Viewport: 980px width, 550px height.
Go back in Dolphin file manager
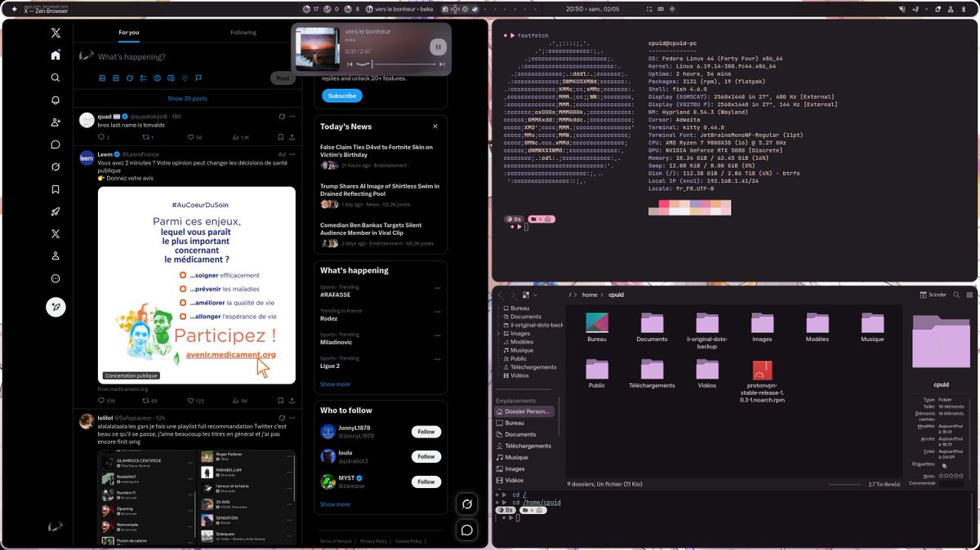point(500,295)
